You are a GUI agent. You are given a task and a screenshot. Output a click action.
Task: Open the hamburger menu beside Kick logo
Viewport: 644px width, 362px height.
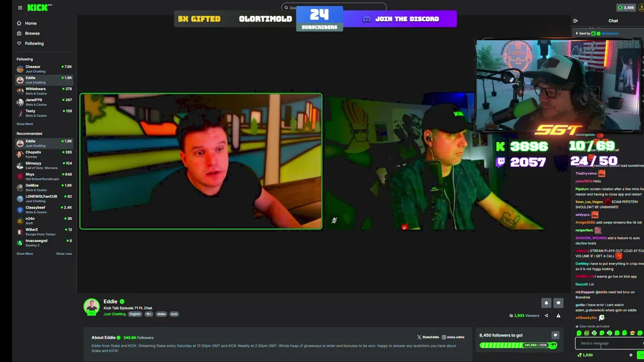pyautogui.click(x=20, y=8)
